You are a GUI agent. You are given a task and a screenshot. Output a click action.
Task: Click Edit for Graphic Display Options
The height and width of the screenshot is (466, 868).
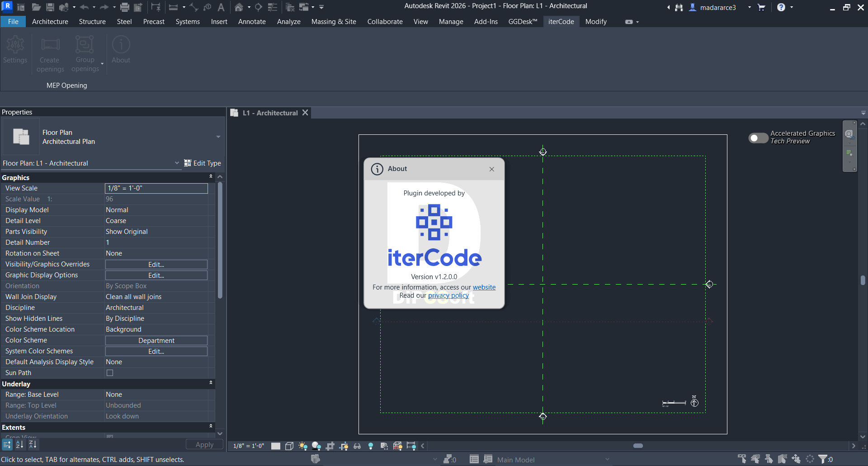pos(156,276)
